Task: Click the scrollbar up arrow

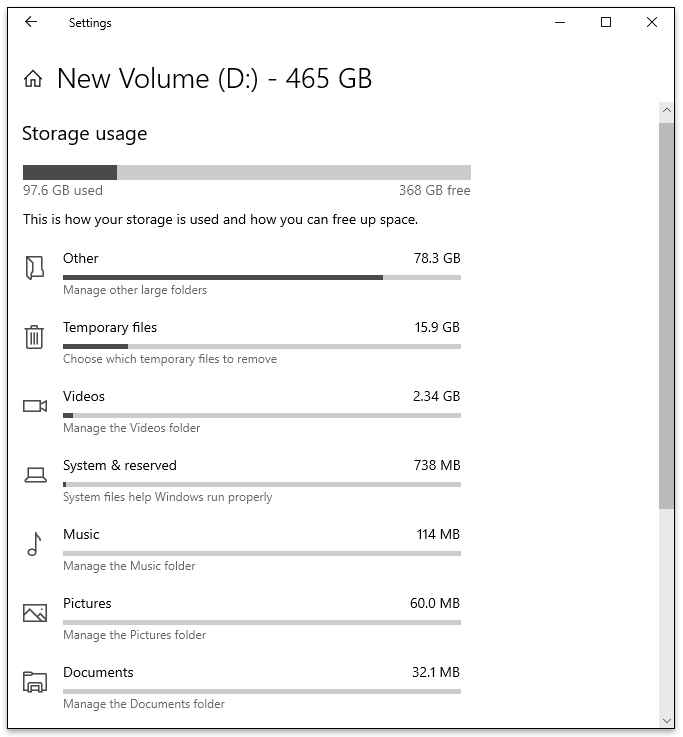Action: click(x=667, y=110)
